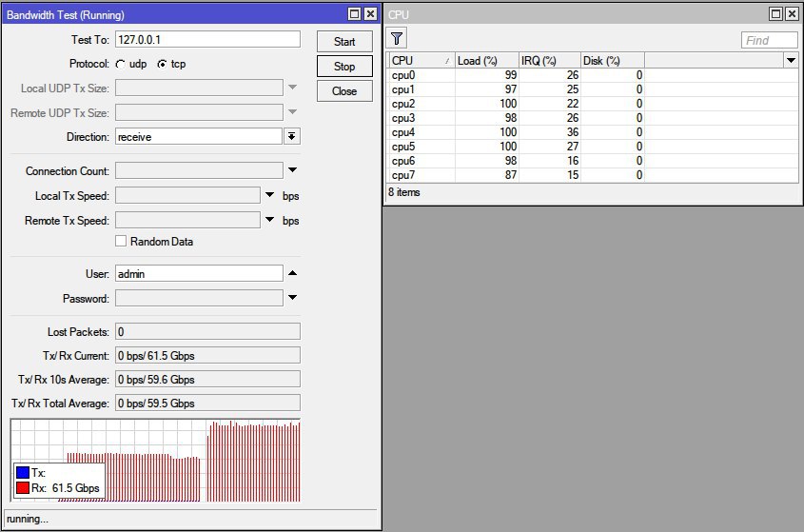Sort by the Load (%) column header

coord(486,61)
